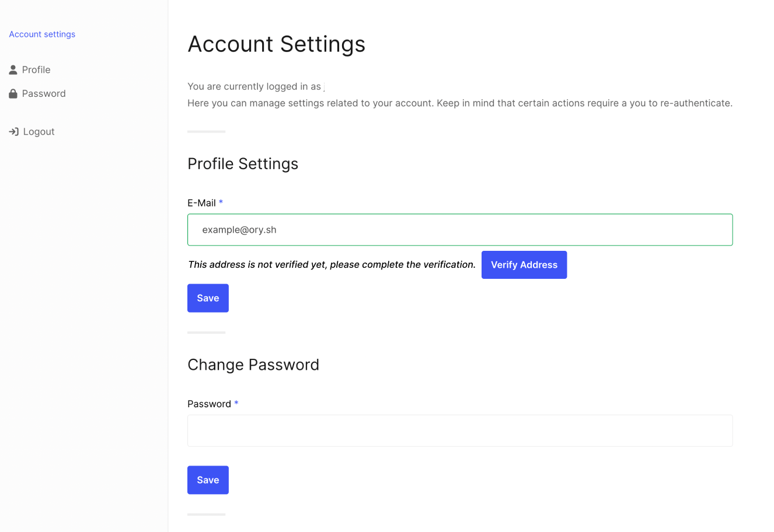Click the Logout arrow icon
774x532 pixels.
coord(14,132)
